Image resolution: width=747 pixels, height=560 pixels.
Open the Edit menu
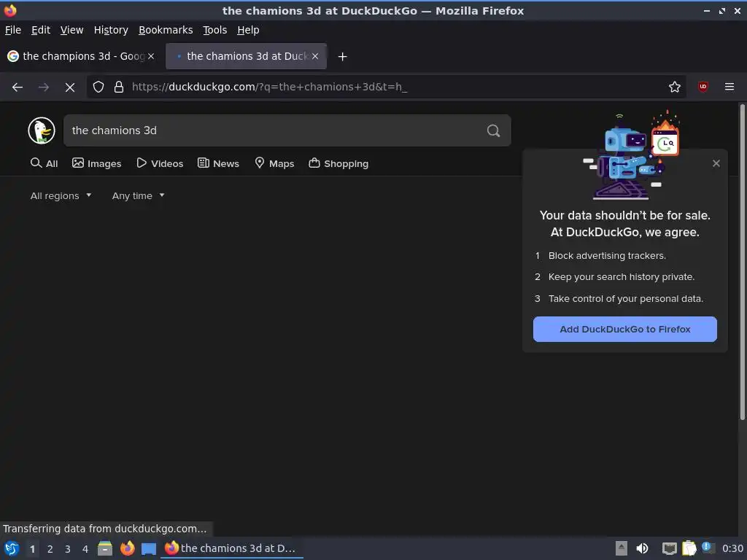pos(41,30)
